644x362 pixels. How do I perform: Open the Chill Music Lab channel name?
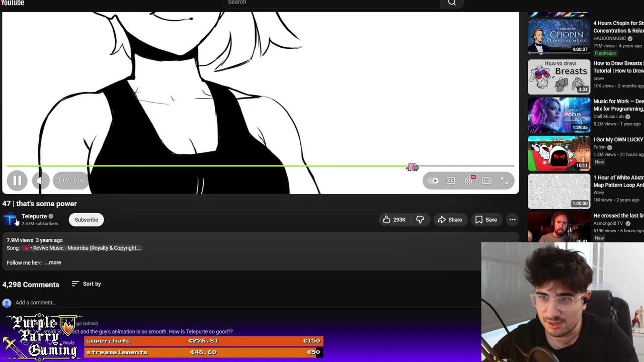(608, 117)
